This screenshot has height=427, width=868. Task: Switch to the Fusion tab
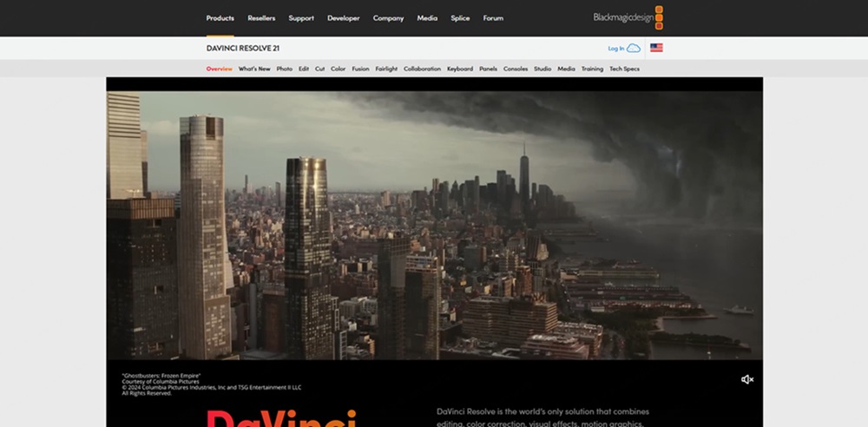click(360, 69)
